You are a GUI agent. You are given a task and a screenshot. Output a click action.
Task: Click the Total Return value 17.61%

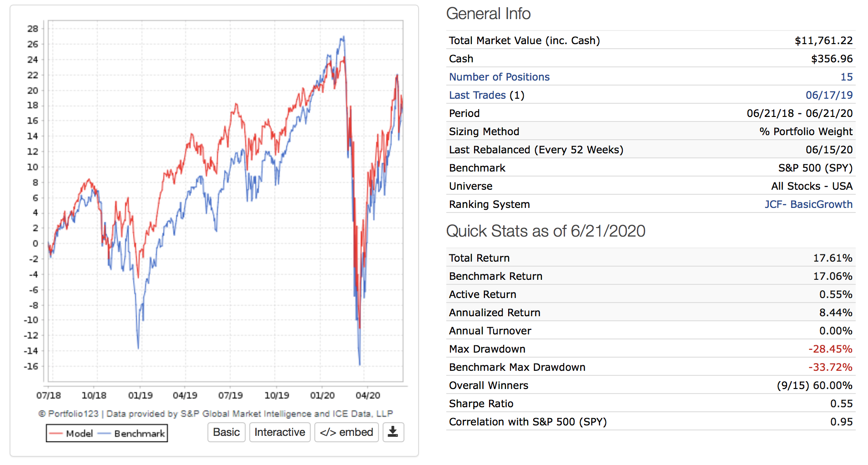[x=833, y=258]
